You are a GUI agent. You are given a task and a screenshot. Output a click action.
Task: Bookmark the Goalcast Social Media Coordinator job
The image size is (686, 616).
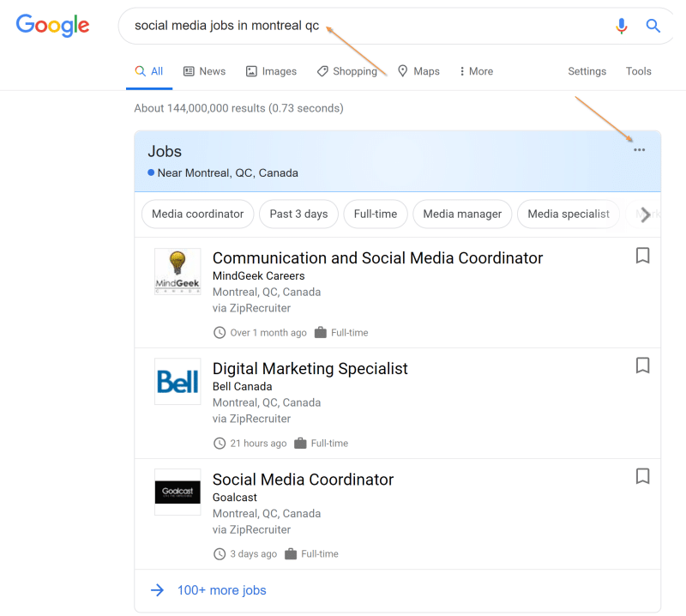click(642, 476)
